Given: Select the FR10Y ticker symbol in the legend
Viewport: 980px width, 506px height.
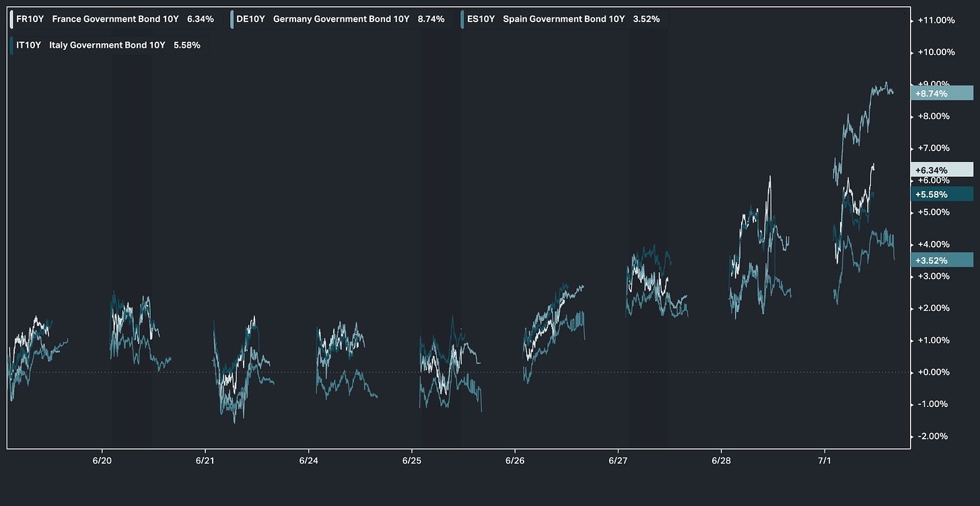Looking at the screenshot, I should click(30, 19).
